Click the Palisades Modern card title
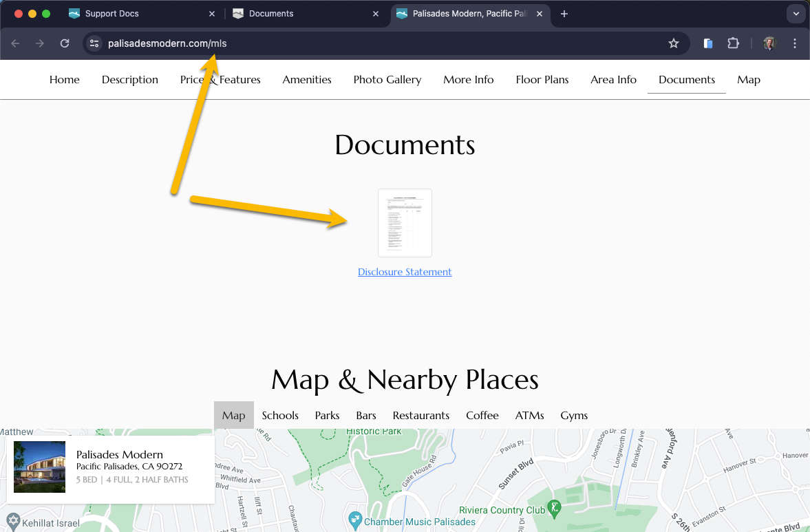 click(119, 454)
